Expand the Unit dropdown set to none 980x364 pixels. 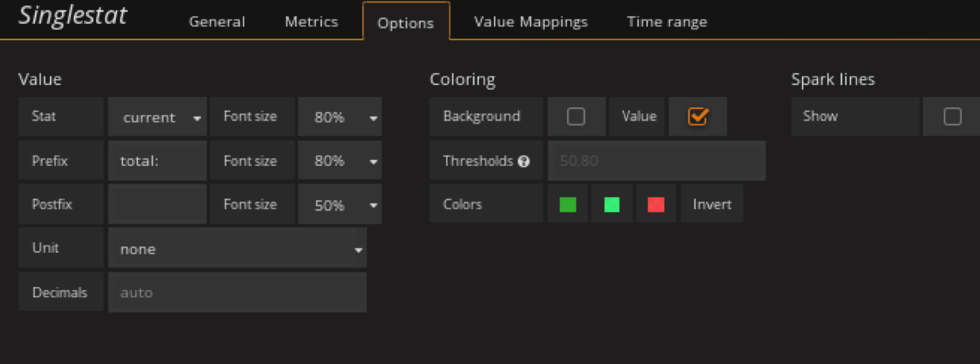point(237,249)
